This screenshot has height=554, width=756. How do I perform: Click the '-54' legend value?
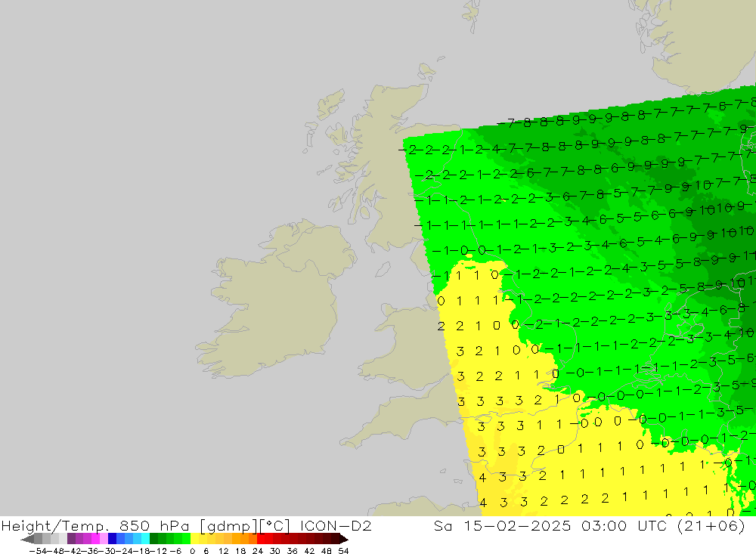click(38, 551)
